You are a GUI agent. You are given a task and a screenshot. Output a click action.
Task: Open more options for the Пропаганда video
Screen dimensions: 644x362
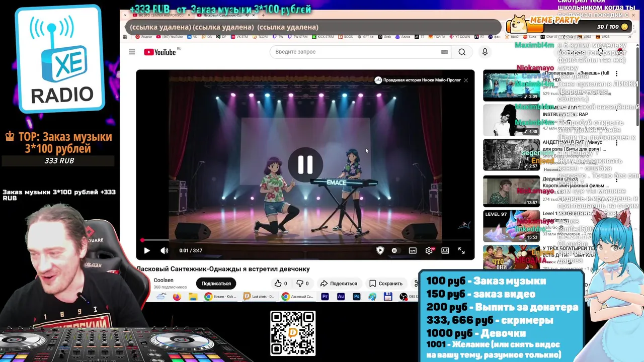click(617, 74)
